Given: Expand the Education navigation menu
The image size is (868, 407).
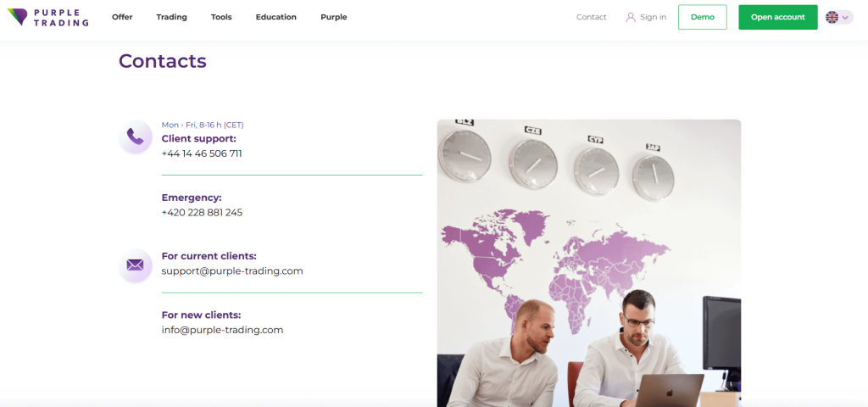Looking at the screenshot, I should tap(276, 17).
